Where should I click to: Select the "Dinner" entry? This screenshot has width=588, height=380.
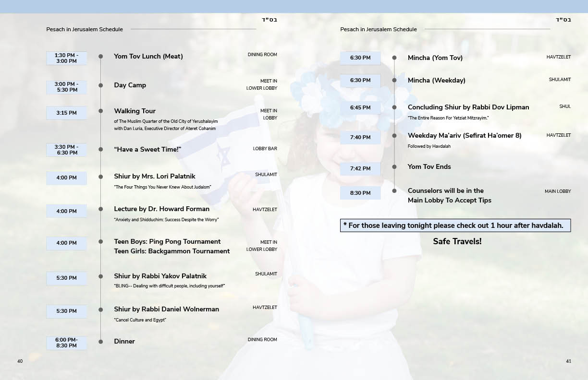pos(124,341)
